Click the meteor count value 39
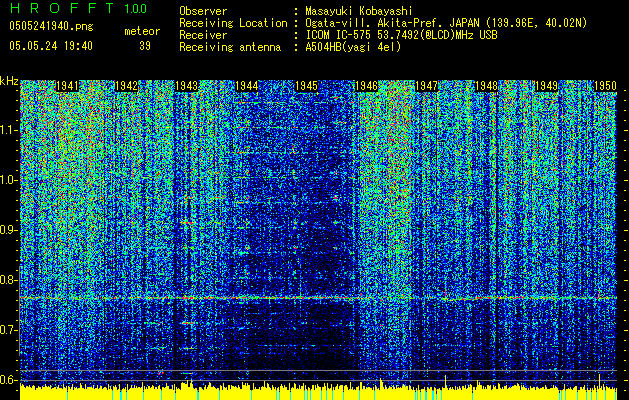The width and height of the screenshot is (629, 400). (145, 46)
